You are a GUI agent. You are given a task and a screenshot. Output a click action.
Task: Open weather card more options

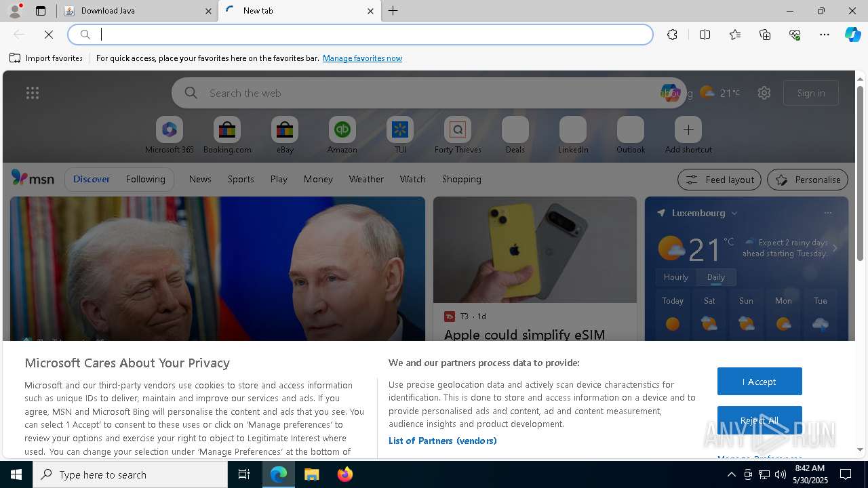[827, 213]
